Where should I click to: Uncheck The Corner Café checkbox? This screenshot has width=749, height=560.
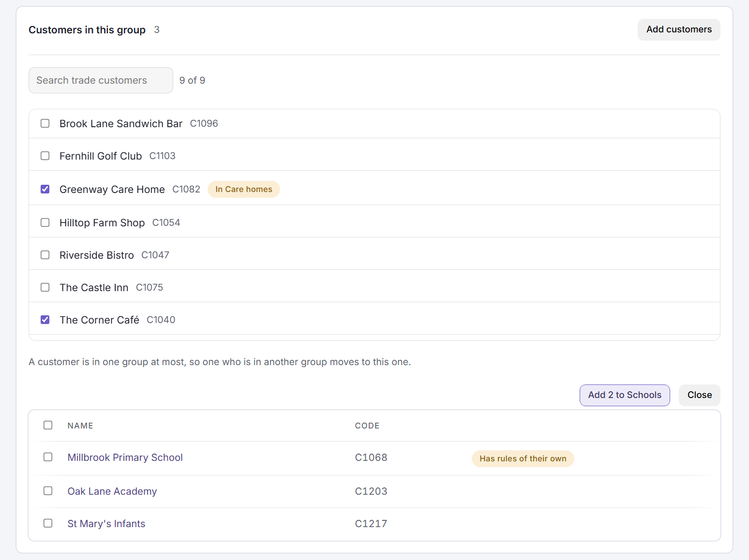[x=45, y=320]
